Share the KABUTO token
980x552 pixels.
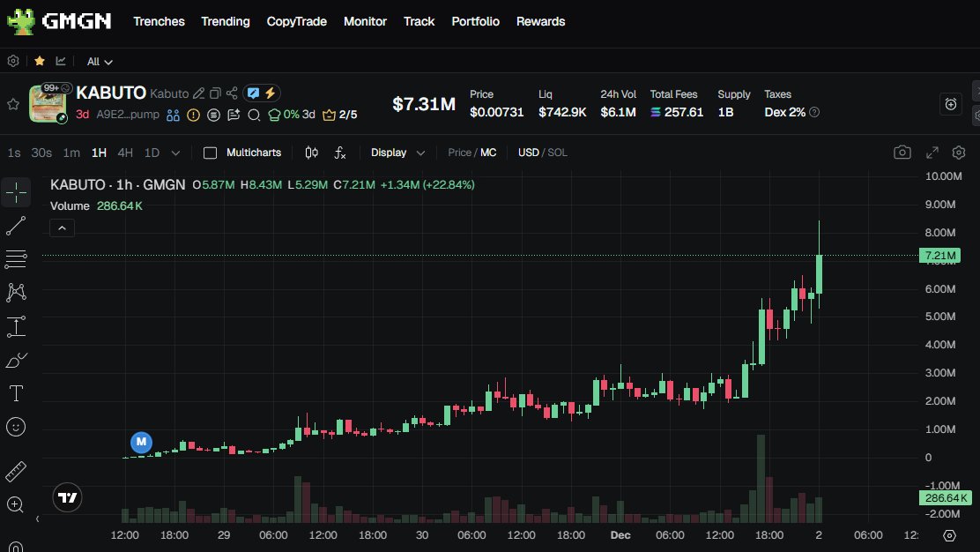pos(232,93)
